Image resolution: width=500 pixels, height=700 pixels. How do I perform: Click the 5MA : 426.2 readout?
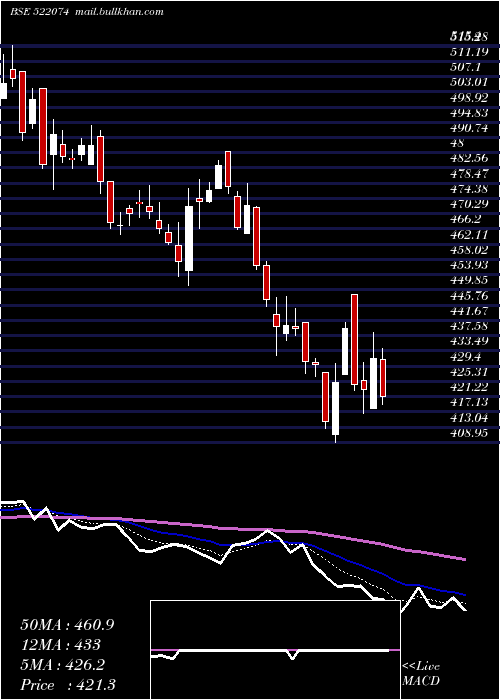tap(62, 665)
